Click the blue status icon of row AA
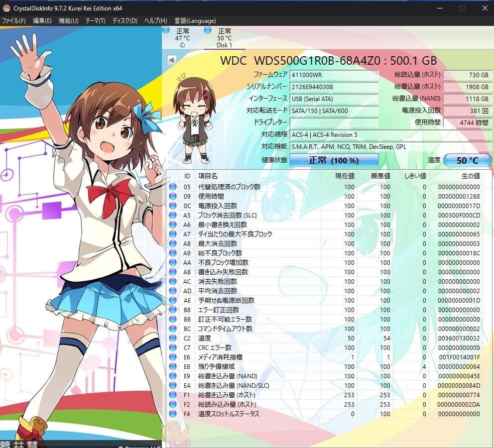Image resolution: width=494 pixels, height=448 pixels. (x=173, y=262)
